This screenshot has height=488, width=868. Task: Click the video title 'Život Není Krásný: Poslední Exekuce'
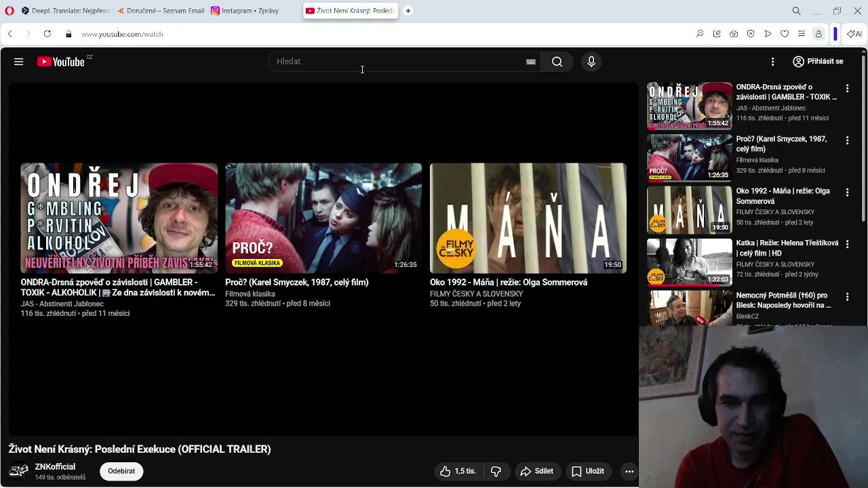point(140,449)
